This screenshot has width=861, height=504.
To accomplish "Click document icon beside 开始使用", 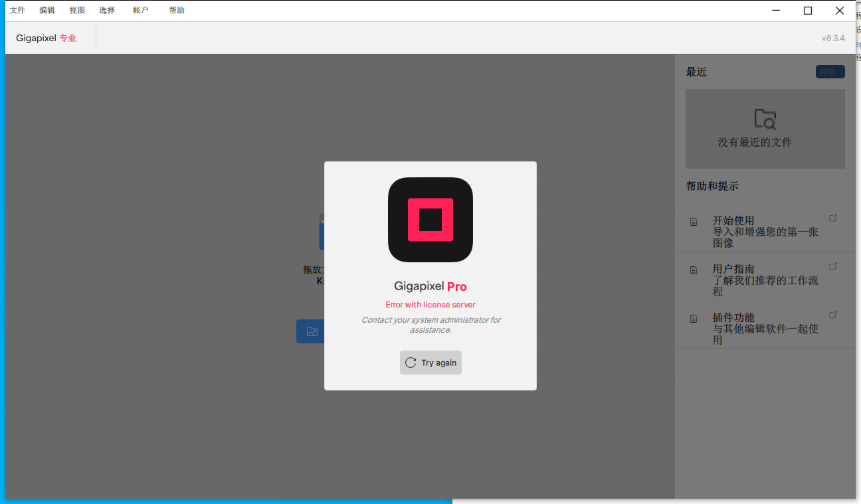I will point(694,222).
